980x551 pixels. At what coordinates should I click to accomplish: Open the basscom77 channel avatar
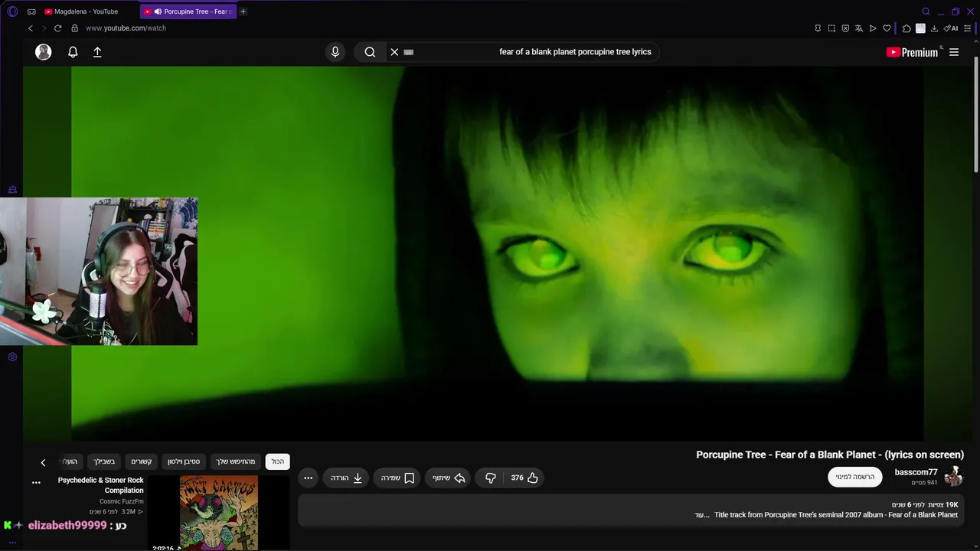(x=954, y=477)
